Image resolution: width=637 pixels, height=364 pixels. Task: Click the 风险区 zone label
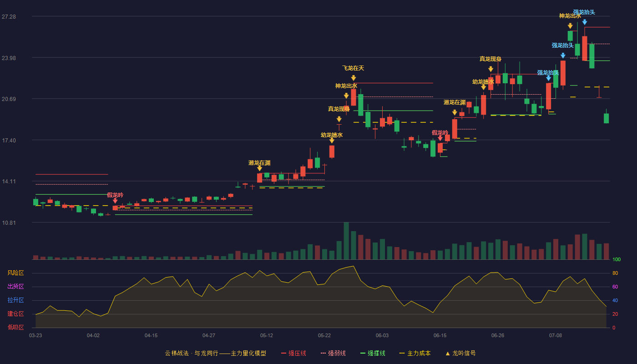pos(16,273)
